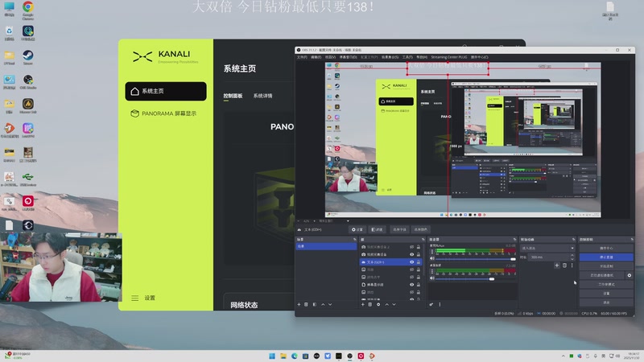644x362 pixels.
Task: Open source filters button in OBS source toolbar
Action: 377,229
